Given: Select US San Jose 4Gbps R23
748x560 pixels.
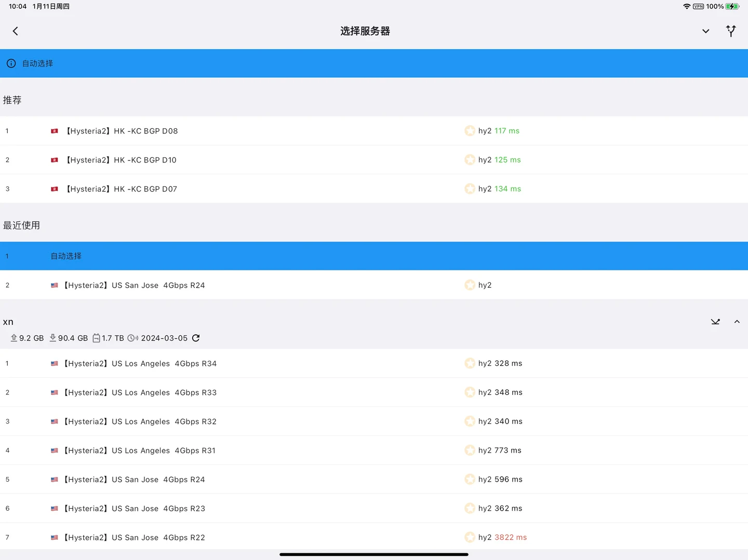Looking at the screenshot, I should point(374,509).
